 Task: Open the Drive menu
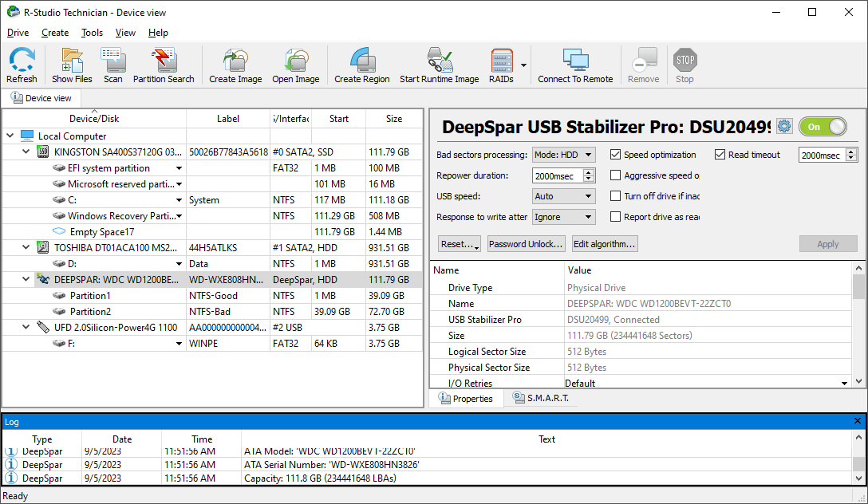(18, 33)
